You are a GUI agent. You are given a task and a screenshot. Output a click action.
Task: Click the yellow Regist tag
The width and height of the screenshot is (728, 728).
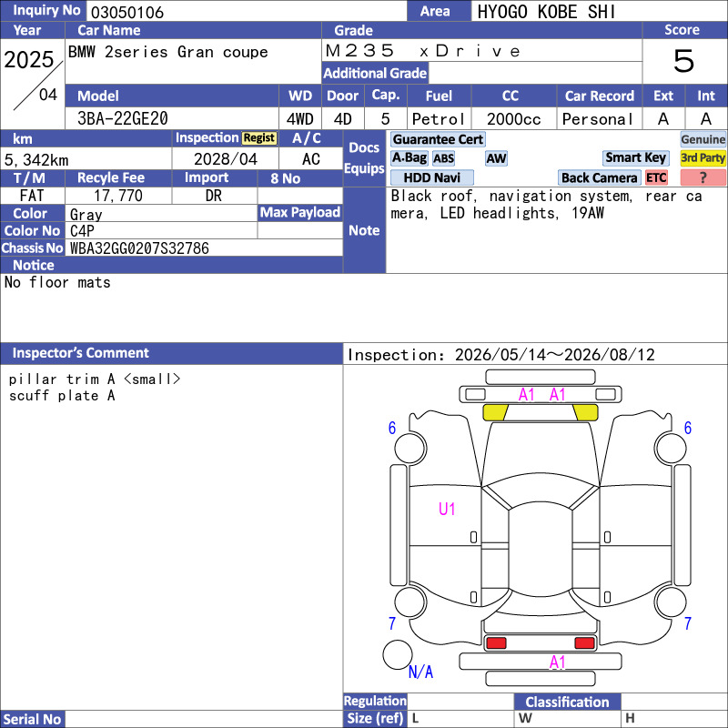pos(259,138)
